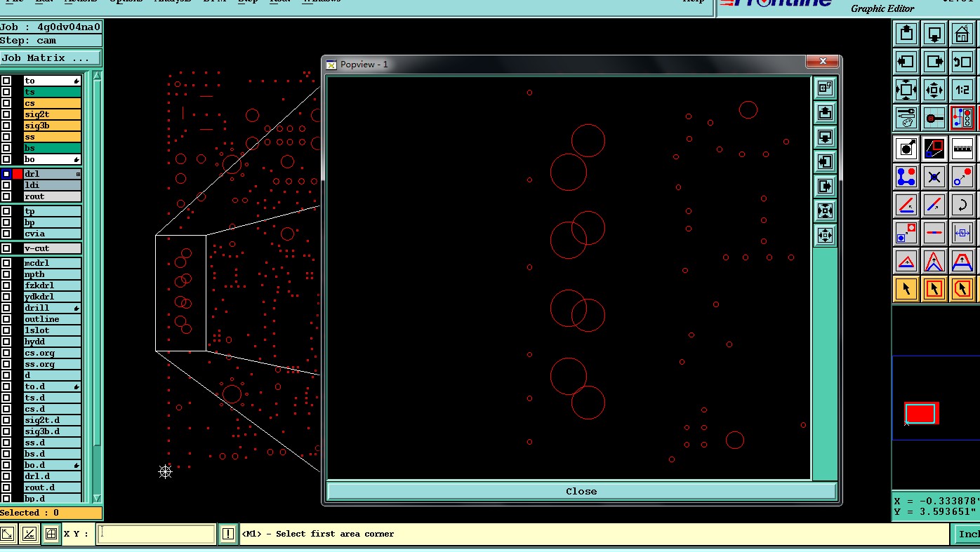Screen dimensions: 980x552
Task: Select the fzkdrl layer name
Action: point(53,285)
